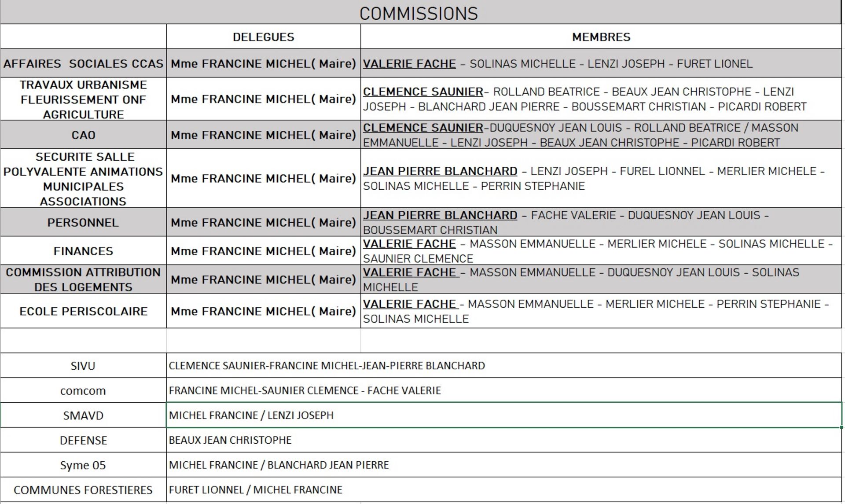
Task: Select the SECURITE SALLE POLYVALENTE ANIMATIONS cell
Action: point(83,178)
